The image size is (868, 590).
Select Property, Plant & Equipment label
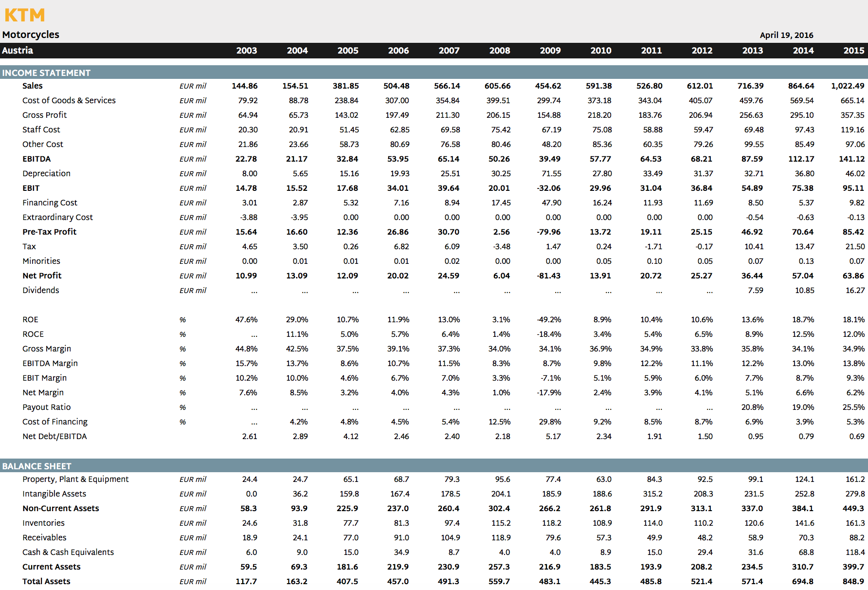click(x=75, y=479)
